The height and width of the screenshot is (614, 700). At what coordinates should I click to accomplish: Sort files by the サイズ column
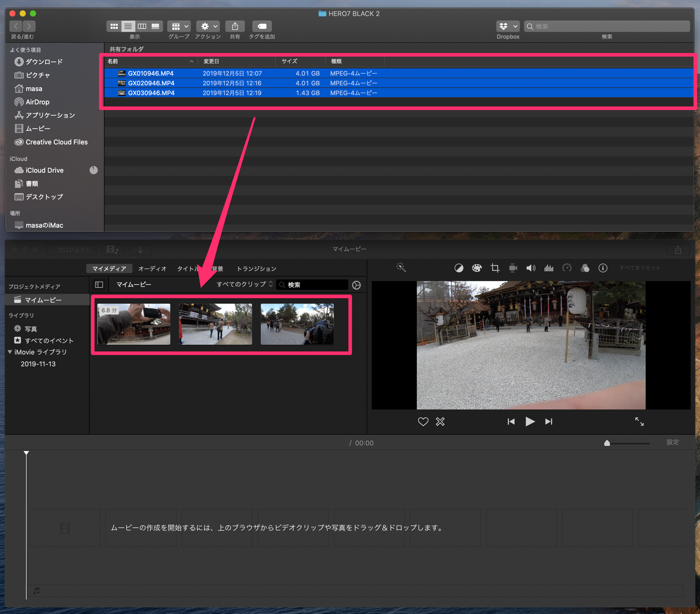[x=300, y=61]
